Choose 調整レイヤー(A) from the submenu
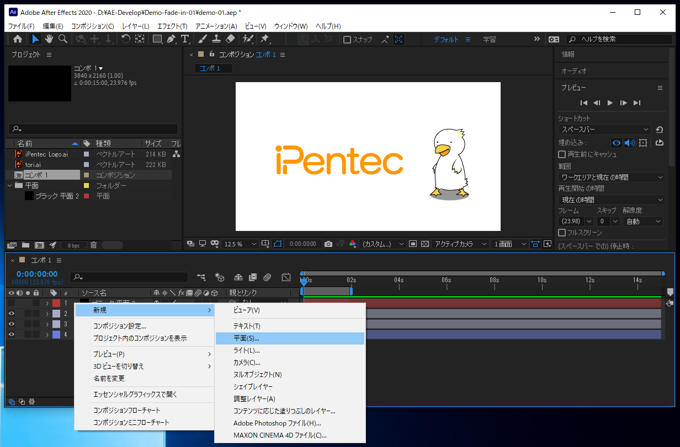This screenshot has width=680, height=447. 290,399
